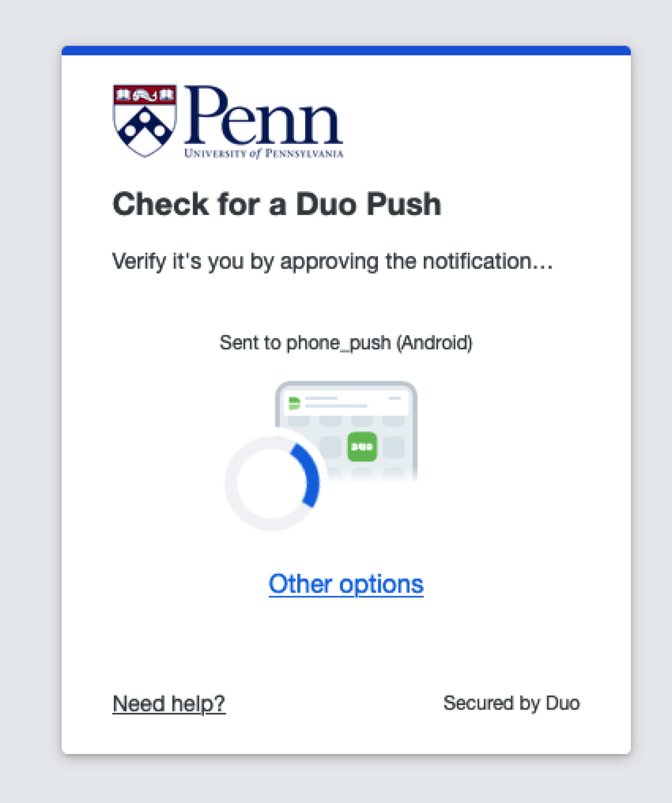Click the phone illustration's top-left app tile
This screenshot has height=803, width=672.
299,421
